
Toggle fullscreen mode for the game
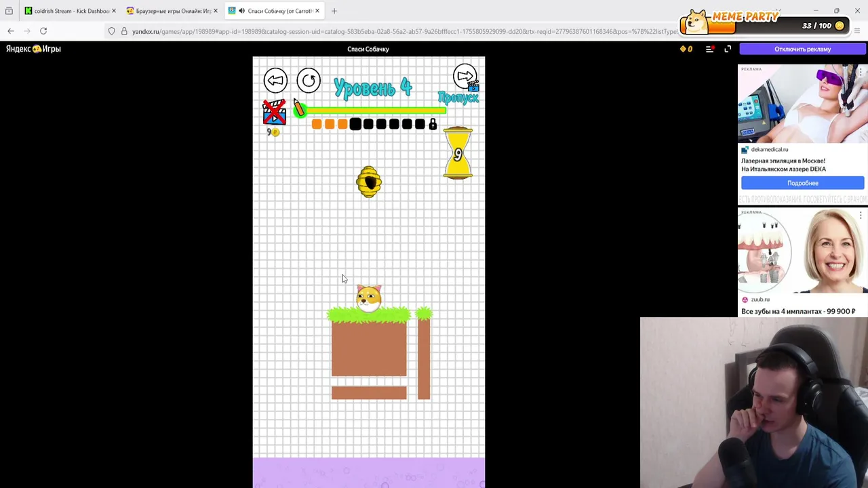pos(728,49)
